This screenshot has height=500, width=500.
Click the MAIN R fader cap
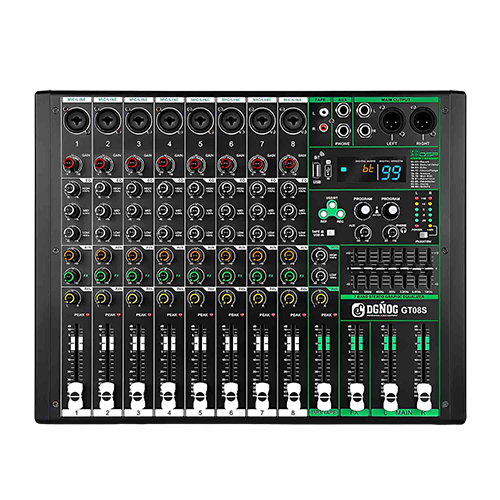pos(423,397)
